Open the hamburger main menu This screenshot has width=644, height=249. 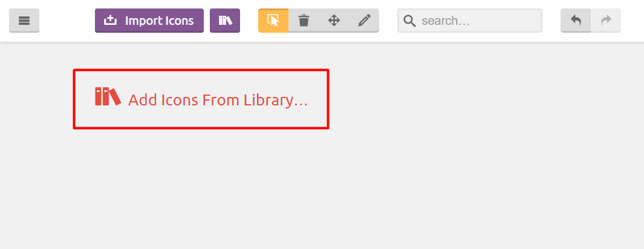pyautogui.click(x=24, y=21)
